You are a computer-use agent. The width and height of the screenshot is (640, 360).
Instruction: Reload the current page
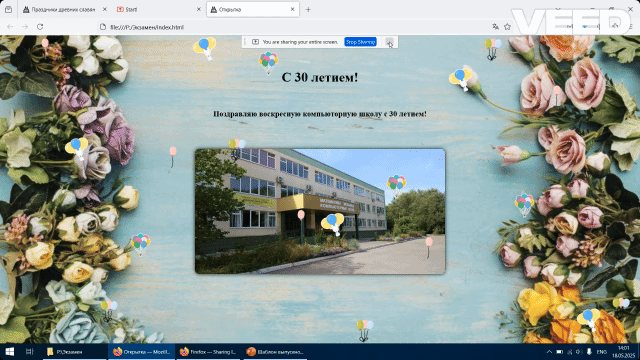tap(40, 27)
